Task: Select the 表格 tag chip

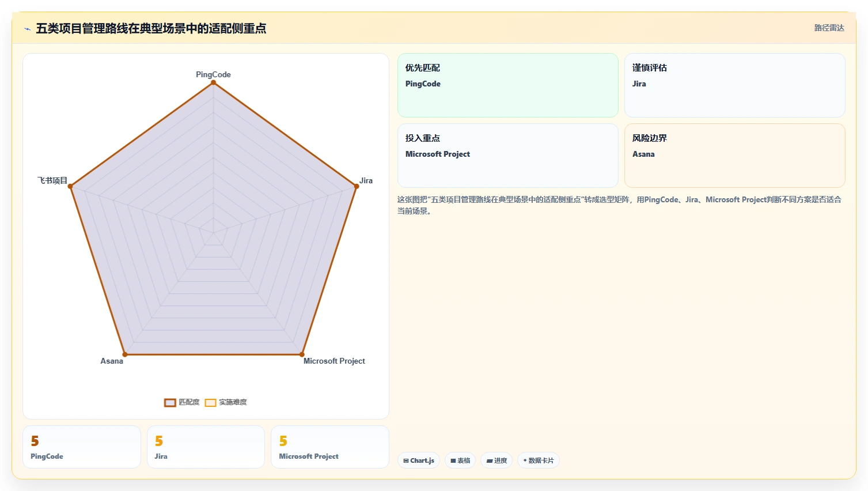Action: click(x=460, y=460)
